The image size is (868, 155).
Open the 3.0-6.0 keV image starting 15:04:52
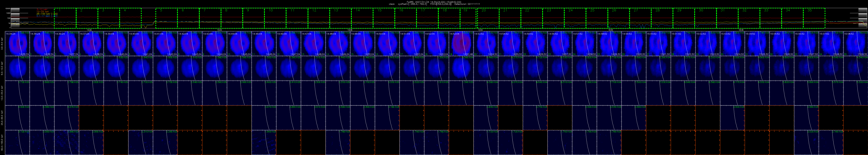757,44
